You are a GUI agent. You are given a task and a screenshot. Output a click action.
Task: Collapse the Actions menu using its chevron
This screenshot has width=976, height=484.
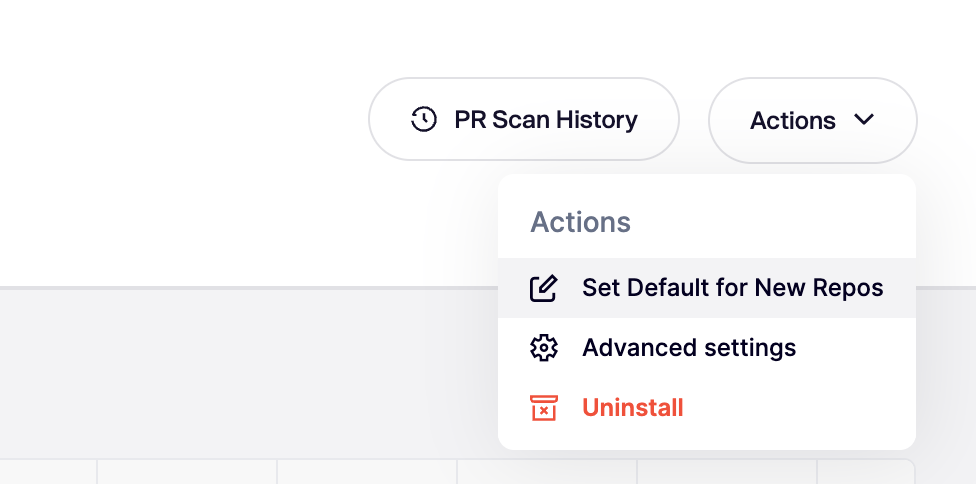pos(864,120)
